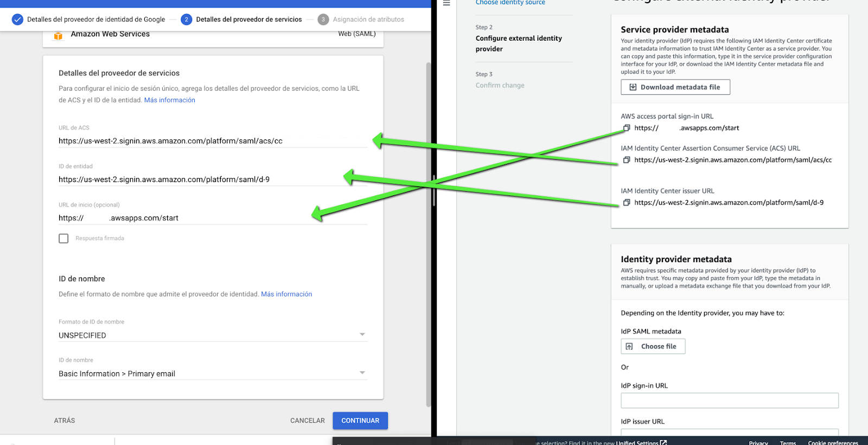868x445 pixels.
Task: Click the Identity provider metadata heading
Action: (676, 259)
